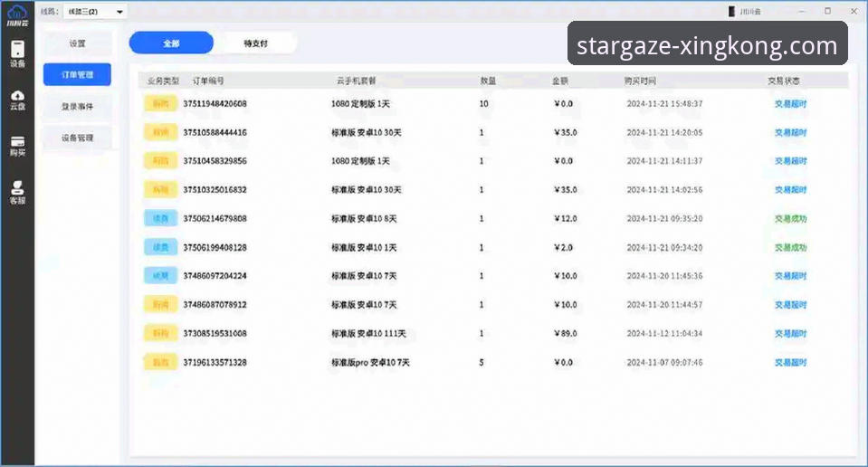This screenshot has height=467, width=868.
Task: Open the 设备管理 device management menu item
Action: pos(78,138)
